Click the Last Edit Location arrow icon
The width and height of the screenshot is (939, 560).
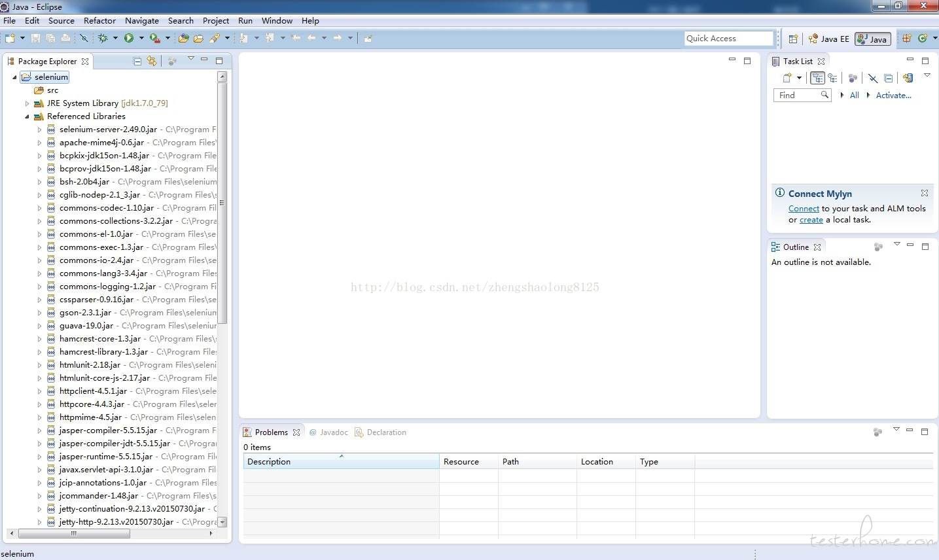[296, 38]
